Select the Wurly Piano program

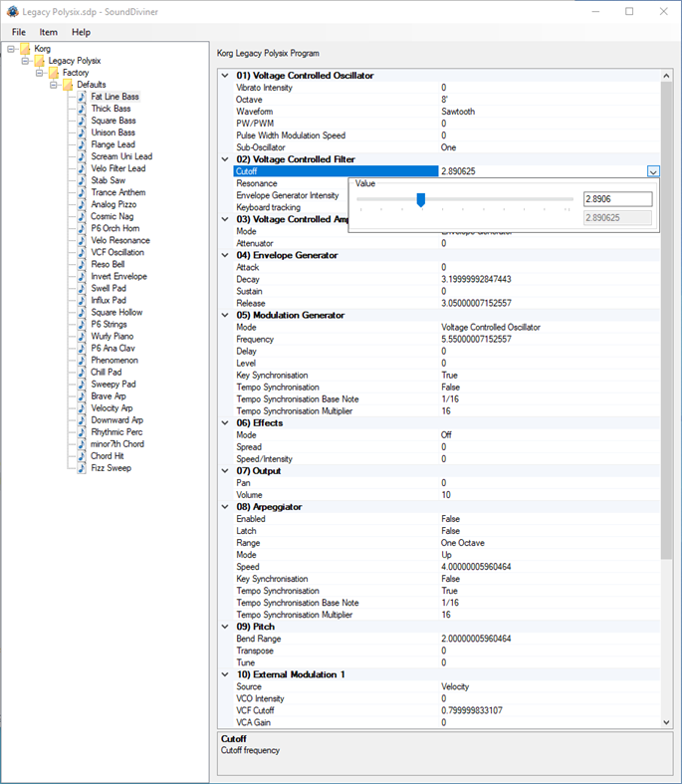point(113,336)
